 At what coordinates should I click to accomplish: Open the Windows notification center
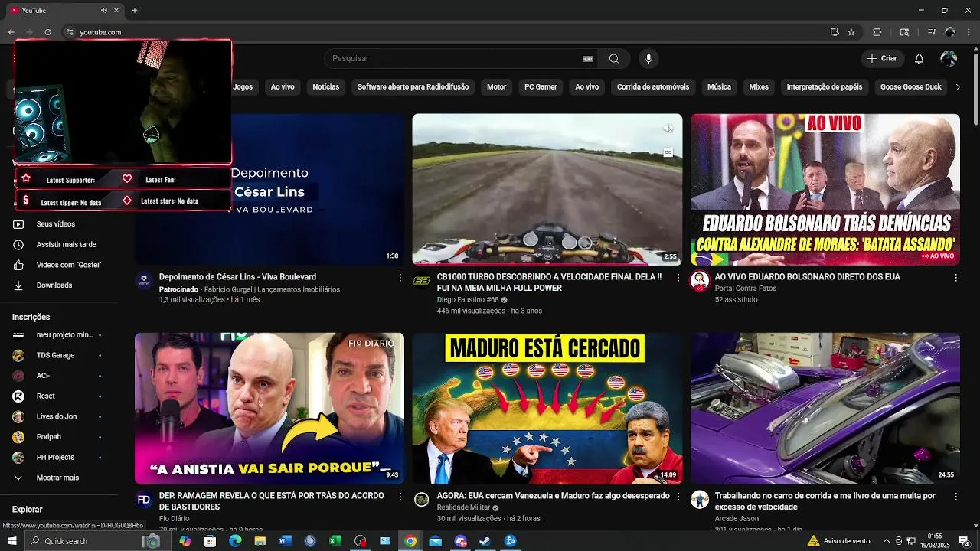964,541
